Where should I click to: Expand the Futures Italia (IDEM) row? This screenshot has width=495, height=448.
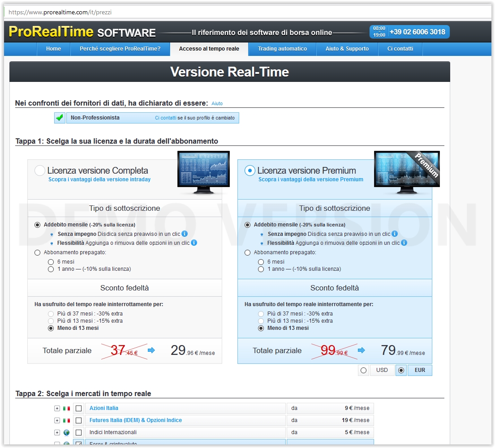57,421
